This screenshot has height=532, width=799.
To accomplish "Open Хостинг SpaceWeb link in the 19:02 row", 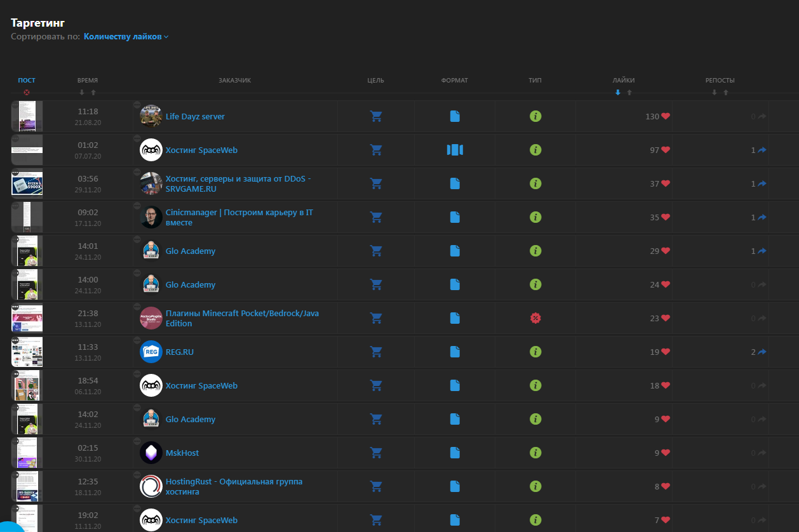I will 201,521.
